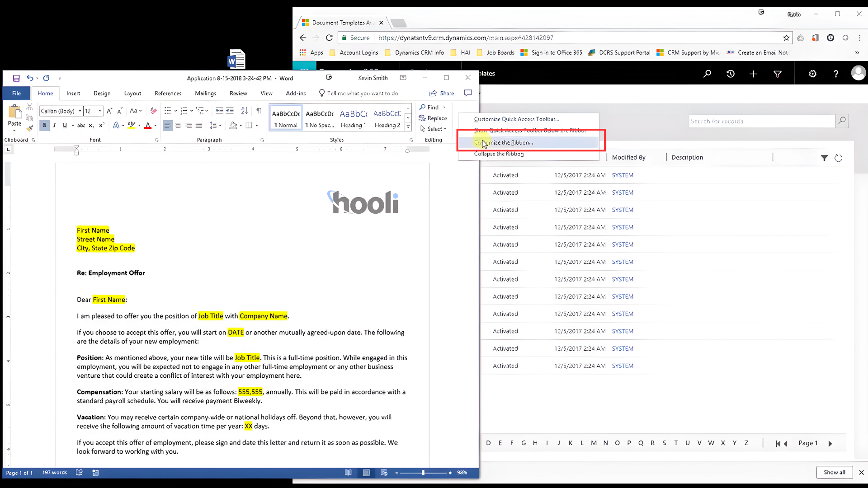868x488 pixels.
Task: Toggle Align Left in Paragraph group
Action: (168, 126)
